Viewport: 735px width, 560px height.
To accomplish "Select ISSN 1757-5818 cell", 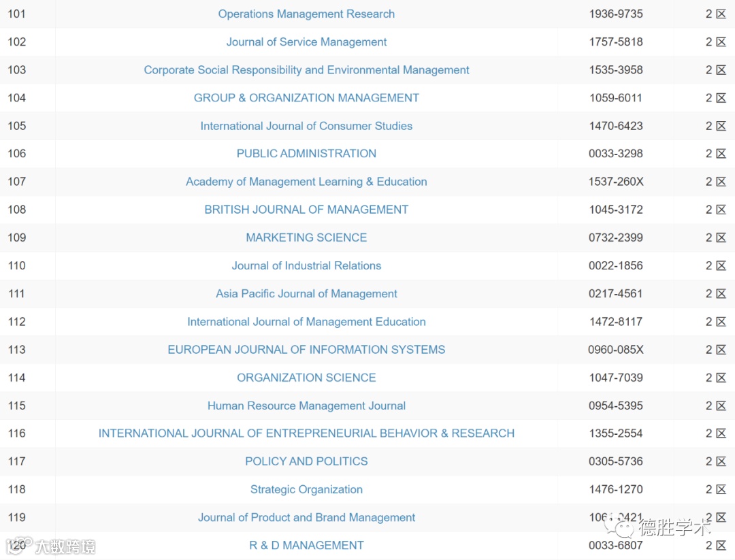I will (x=615, y=42).
